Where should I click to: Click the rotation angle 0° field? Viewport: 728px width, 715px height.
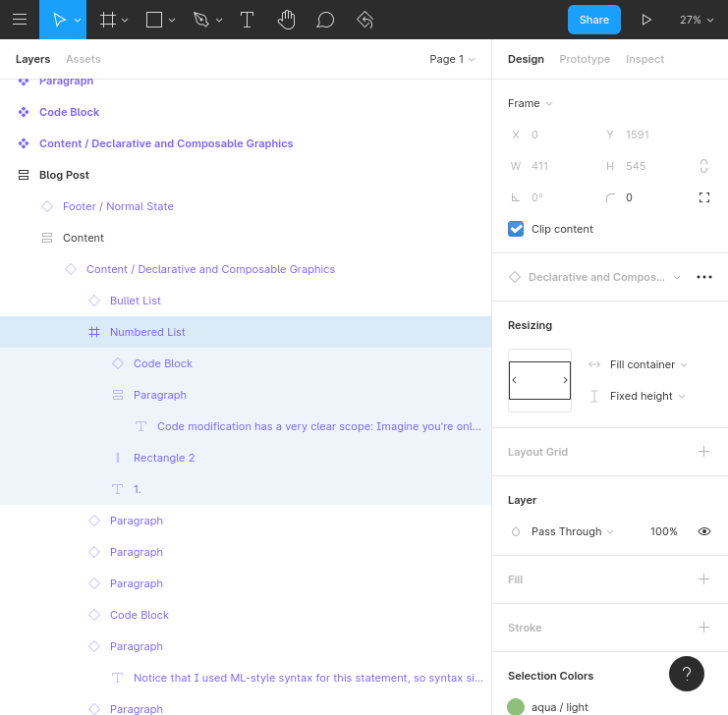(x=537, y=197)
